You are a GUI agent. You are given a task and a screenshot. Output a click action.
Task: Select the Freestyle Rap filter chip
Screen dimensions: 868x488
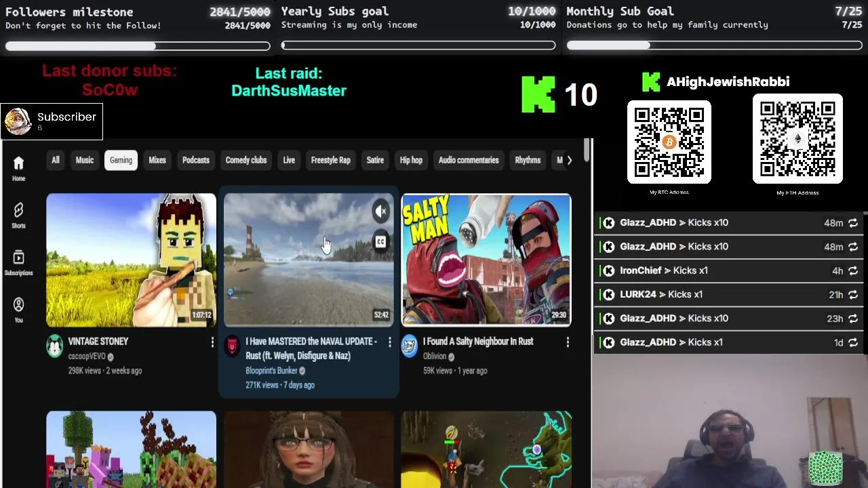(331, 160)
